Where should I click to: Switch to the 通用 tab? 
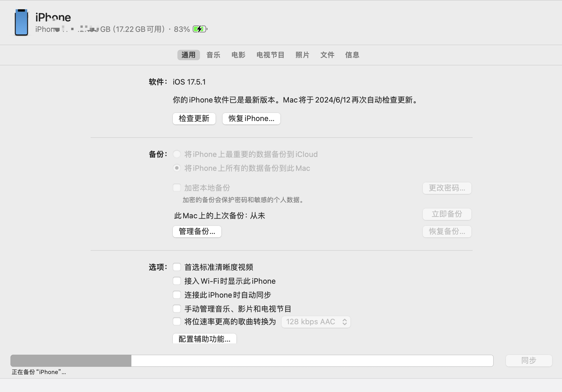click(188, 55)
